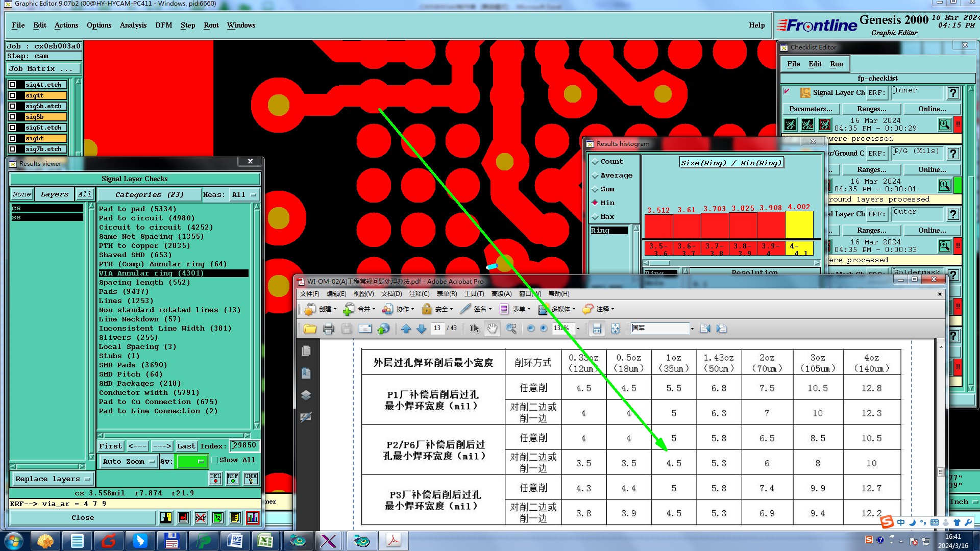Select the text Select tool in Acrobat
The width and height of the screenshot is (980, 551).
point(474,329)
